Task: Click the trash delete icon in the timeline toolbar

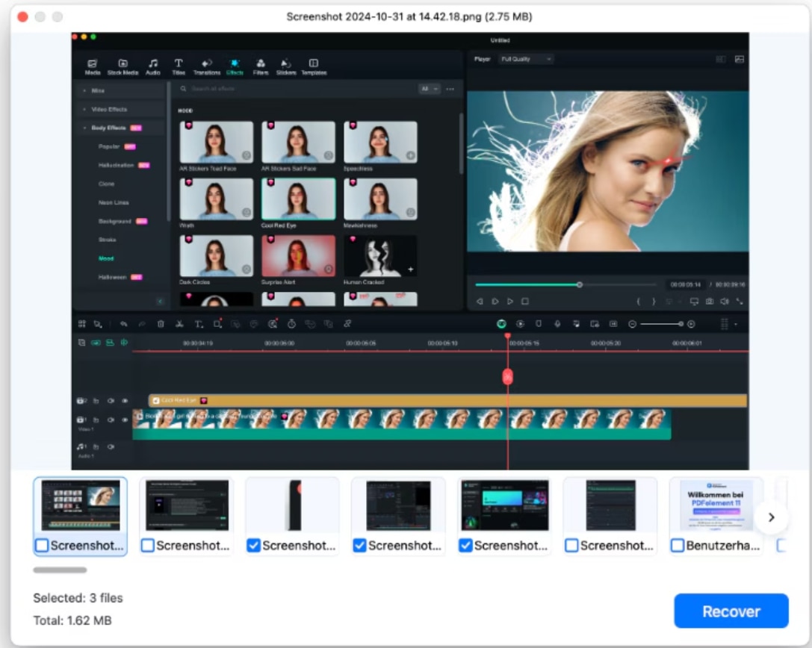Action: click(x=161, y=324)
